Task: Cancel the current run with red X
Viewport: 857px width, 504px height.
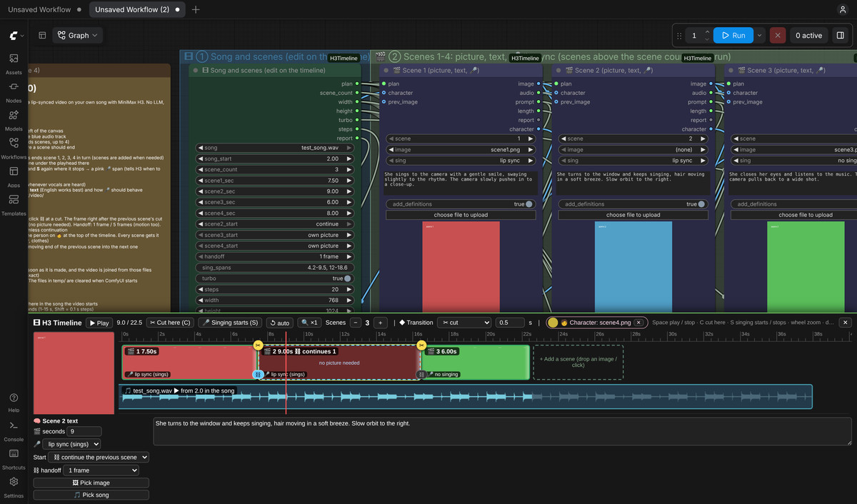Action: (778, 35)
